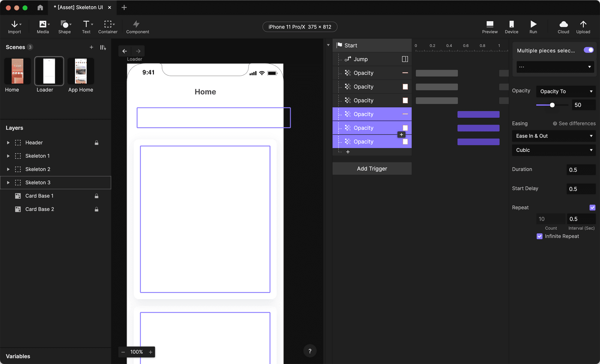Expand the Header layer
This screenshot has height=364, width=600.
8,143
